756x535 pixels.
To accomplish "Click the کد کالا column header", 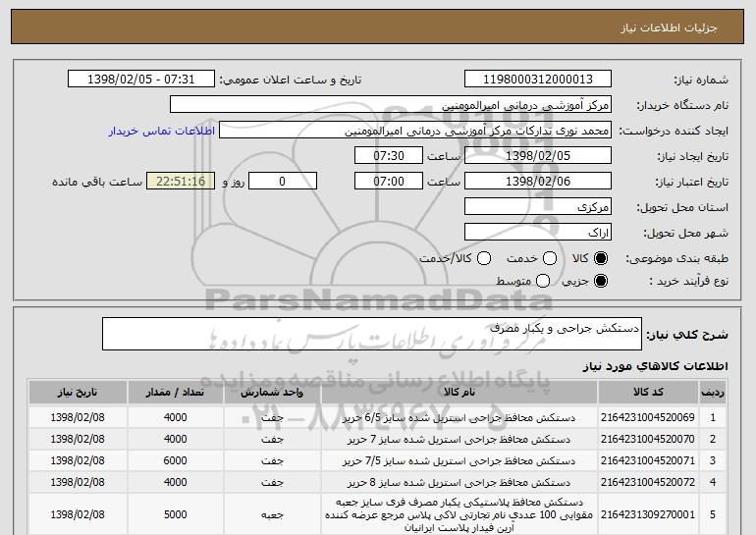I will click(648, 393).
